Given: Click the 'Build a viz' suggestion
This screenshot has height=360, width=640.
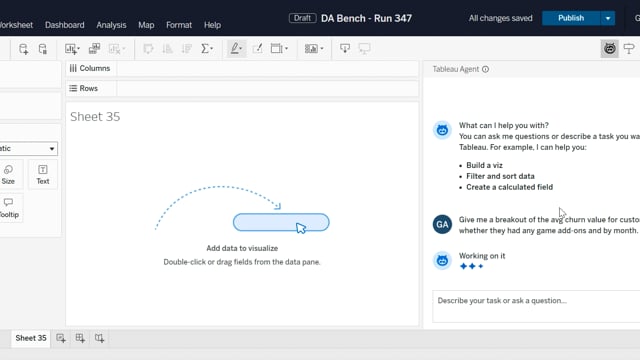Looking at the screenshot, I should point(484,165).
